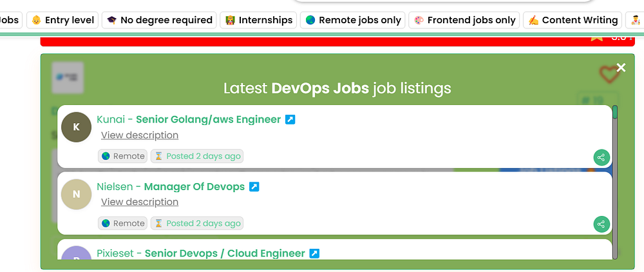Close the DevOps Jobs listings popup
Viewport: 644px width, 272px height.
621,68
